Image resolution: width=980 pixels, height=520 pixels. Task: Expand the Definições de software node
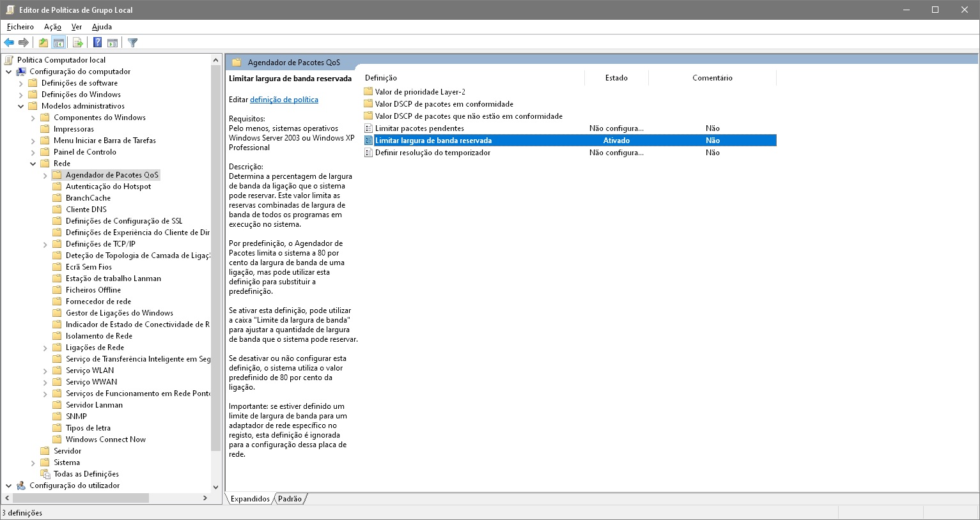click(20, 83)
